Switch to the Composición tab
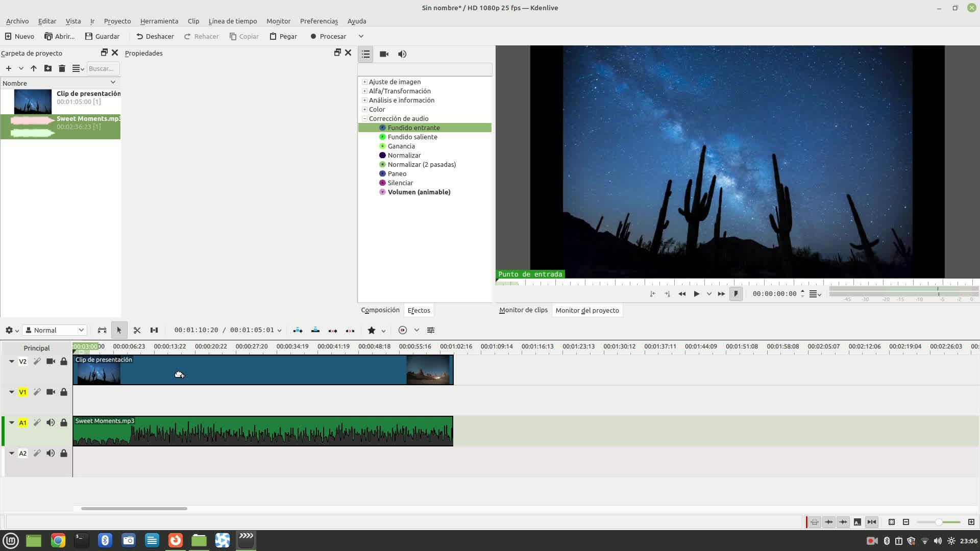 pyautogui.click(x=380, y=310)
